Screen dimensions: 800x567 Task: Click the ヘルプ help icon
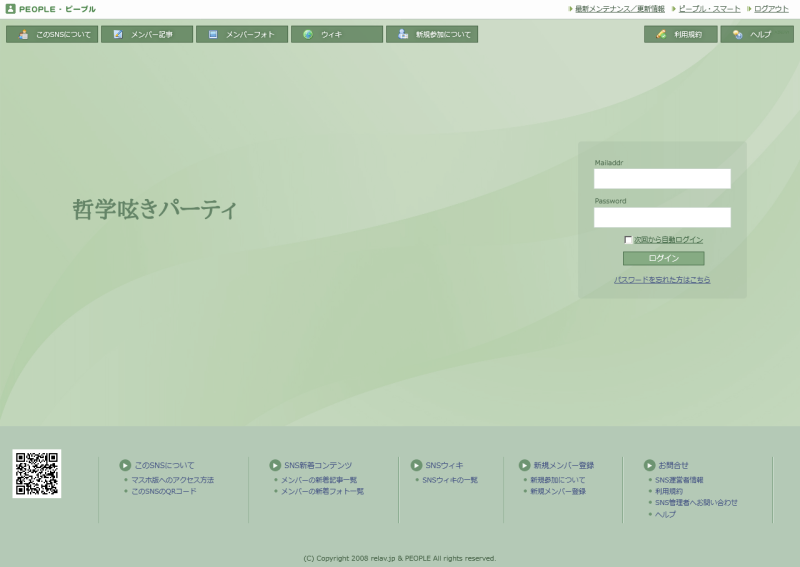[x=737, y=34]
